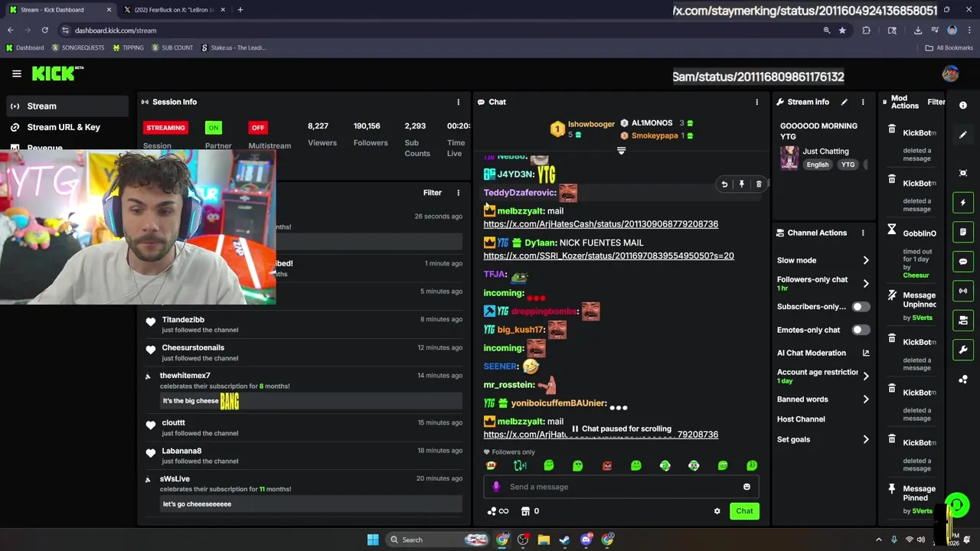Open Dy1aan's SSRI_Kozer x.com link
Viewport: 980px width, 551px height.
coord(609,256)
